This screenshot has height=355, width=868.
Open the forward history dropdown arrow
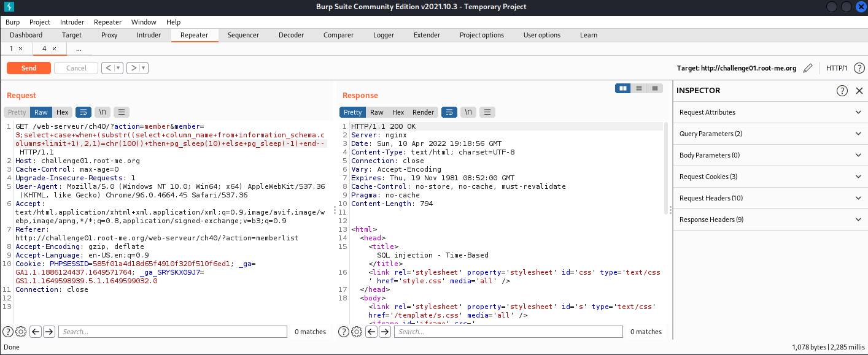pos(144,68)
